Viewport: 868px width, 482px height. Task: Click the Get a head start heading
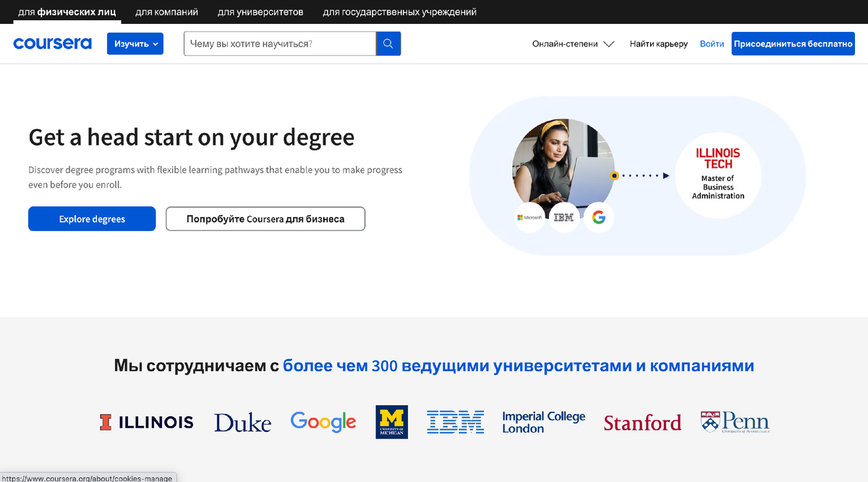pyautogui.click(x=192, y=137)
